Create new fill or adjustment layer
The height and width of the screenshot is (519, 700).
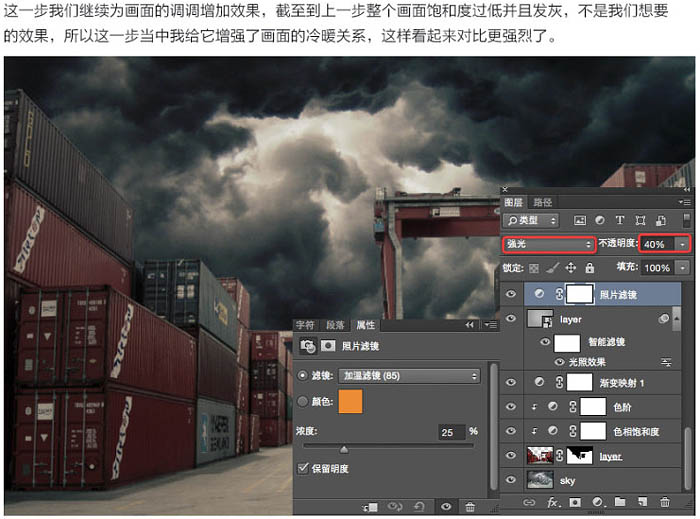pyautogui.click(x=598, y=502)
